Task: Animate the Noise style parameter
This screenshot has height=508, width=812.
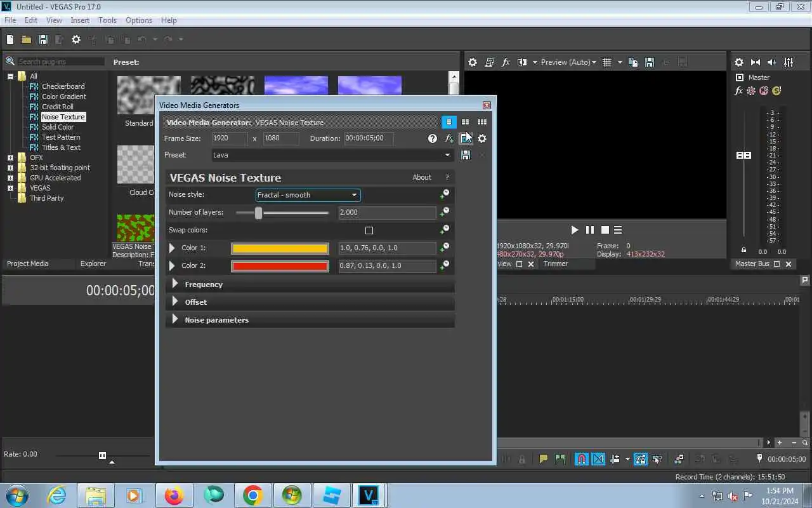Action: 445,194
